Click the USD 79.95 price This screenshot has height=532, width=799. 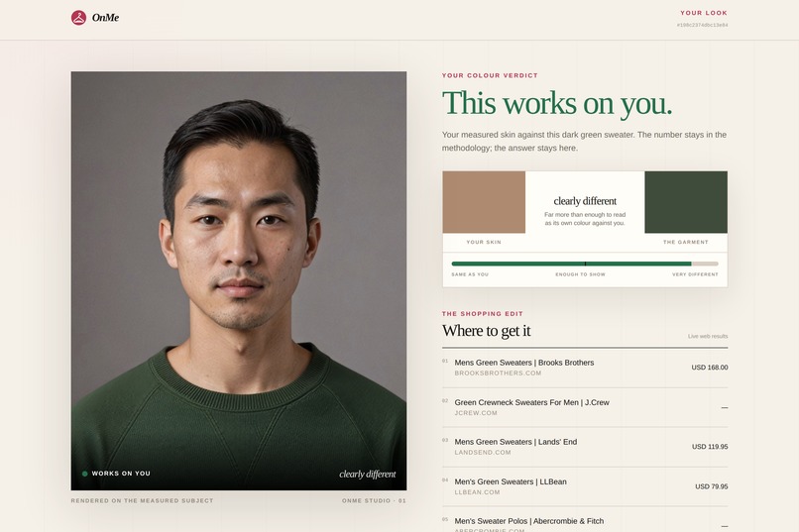pos(712,486)
